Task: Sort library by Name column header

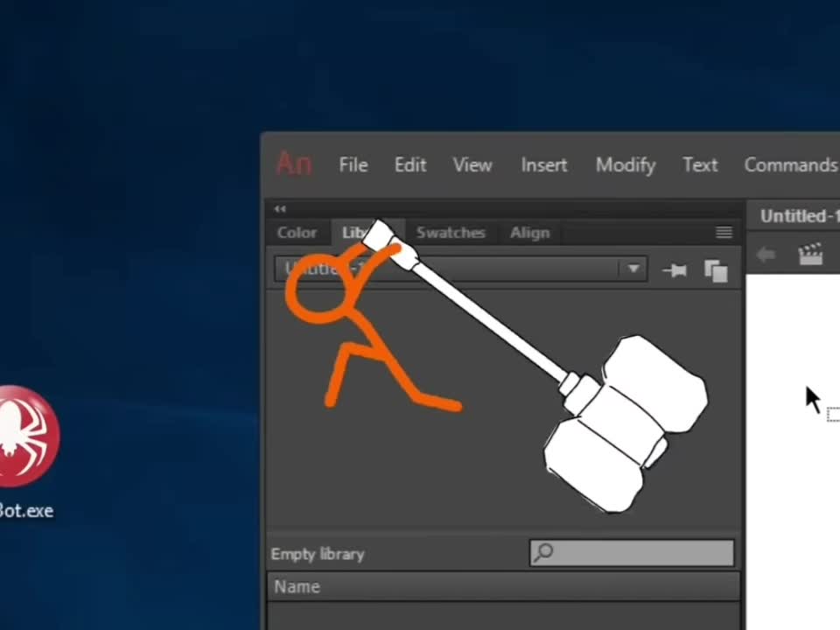Action: tap(504, 586)
